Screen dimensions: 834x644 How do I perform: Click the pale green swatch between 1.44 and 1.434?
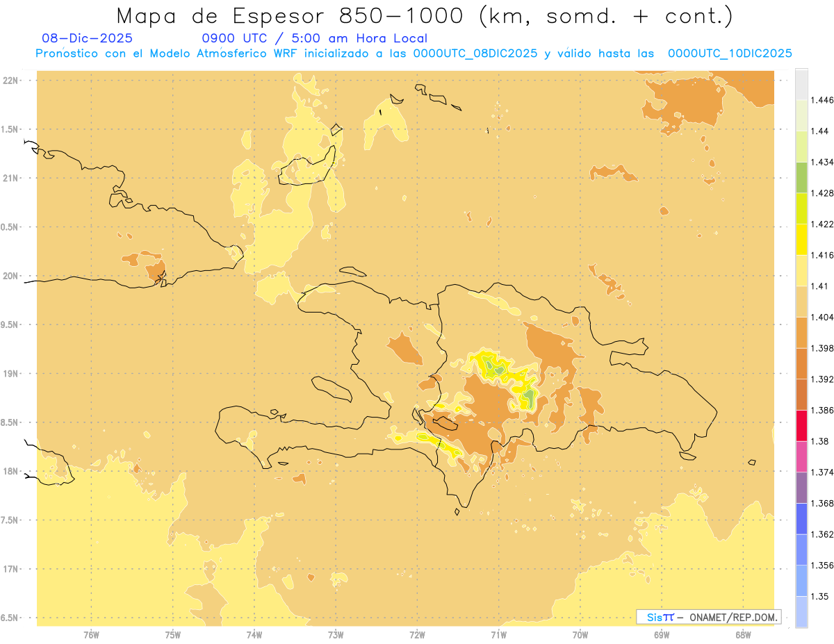pos(801,147)
